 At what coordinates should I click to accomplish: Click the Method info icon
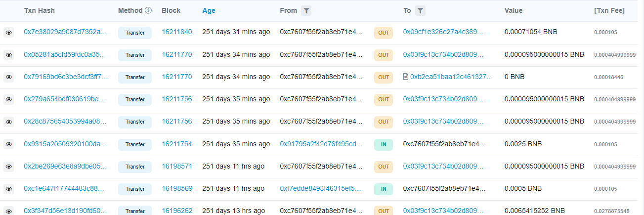click(148, 10)
